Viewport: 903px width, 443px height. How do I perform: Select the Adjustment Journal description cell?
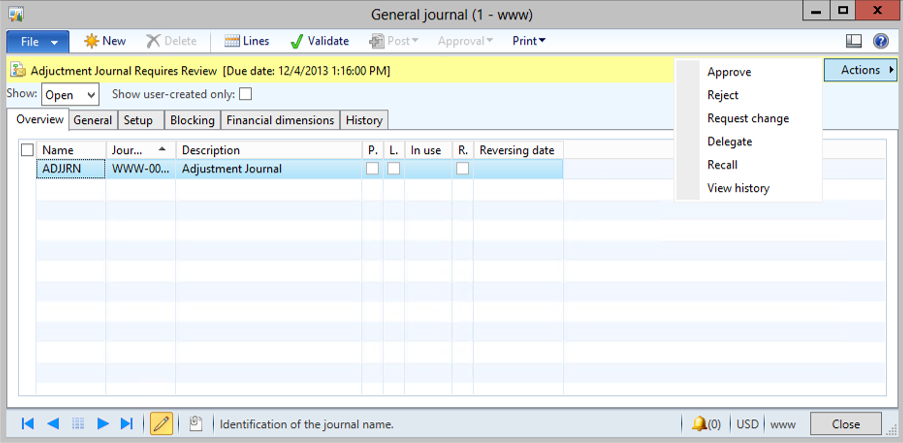(267, 169)
